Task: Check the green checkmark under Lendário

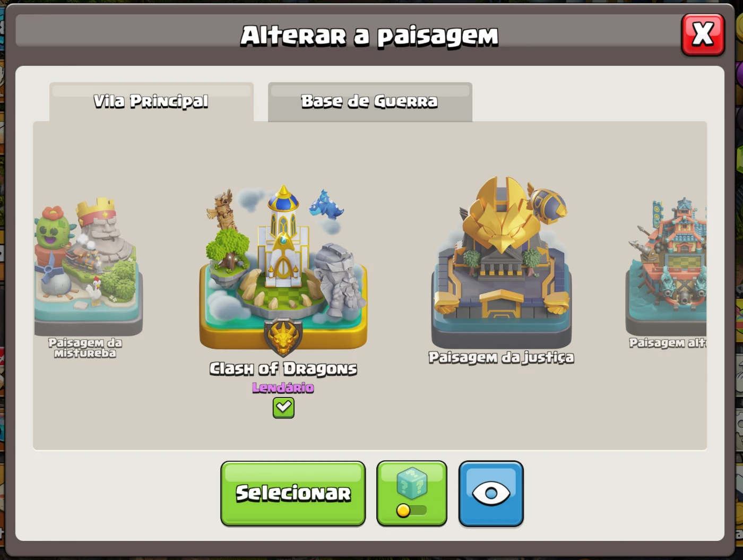Action: coord(283,408)
